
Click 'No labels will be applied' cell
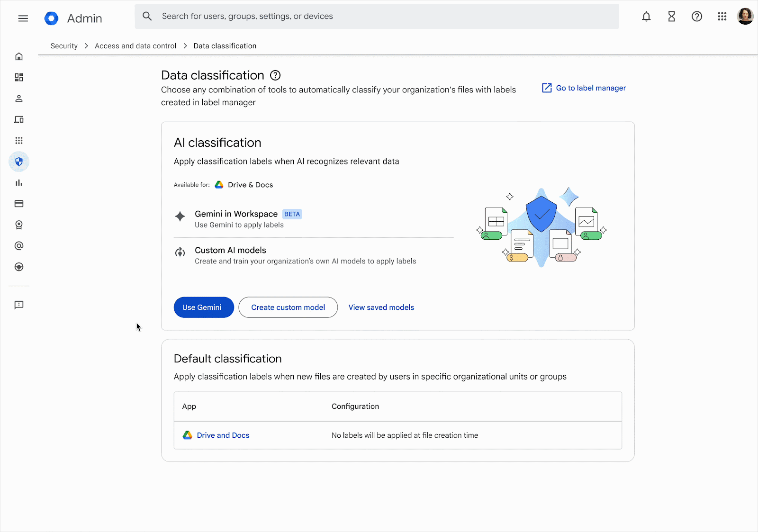[405, 435]
